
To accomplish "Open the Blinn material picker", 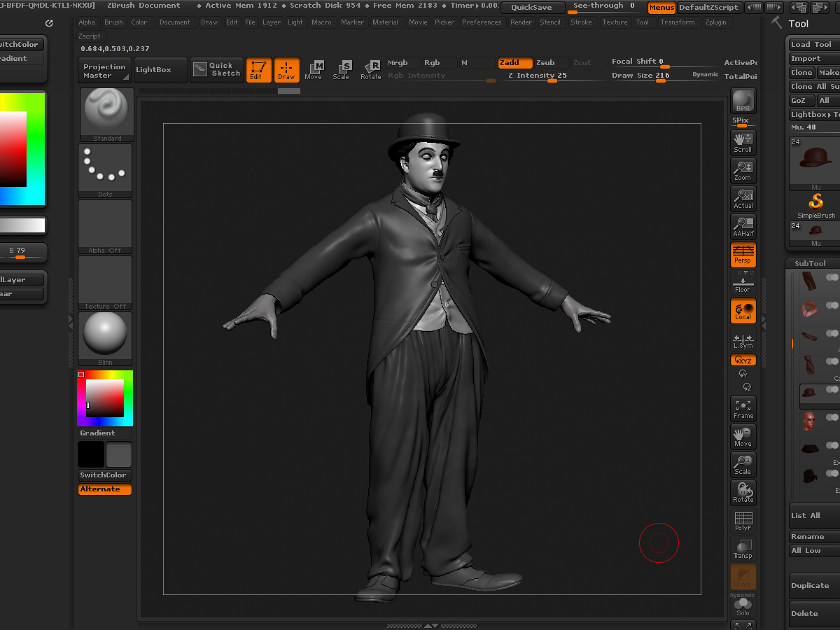I will [105, 339].
